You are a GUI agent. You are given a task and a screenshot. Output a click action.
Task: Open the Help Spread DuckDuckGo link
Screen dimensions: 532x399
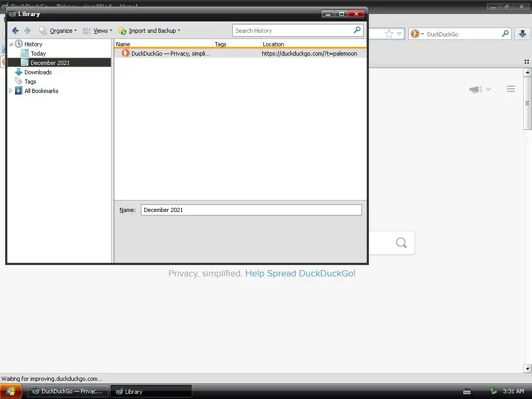[x=300, y=273]
